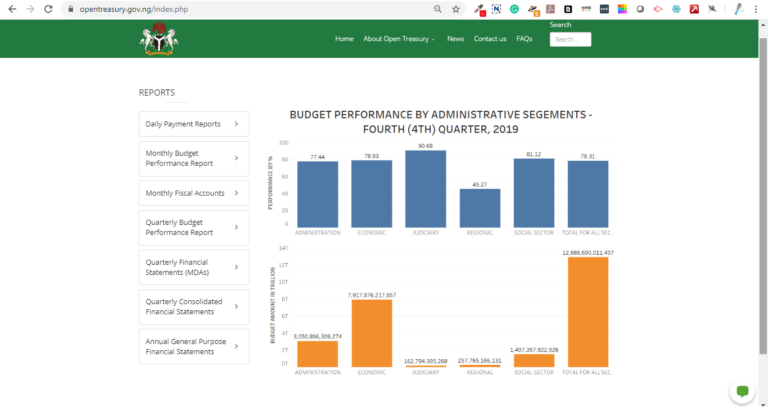Screen dimensions: 768x407
Task: Open Monthly Fiscal Accounts report
Action: (194, 193)
